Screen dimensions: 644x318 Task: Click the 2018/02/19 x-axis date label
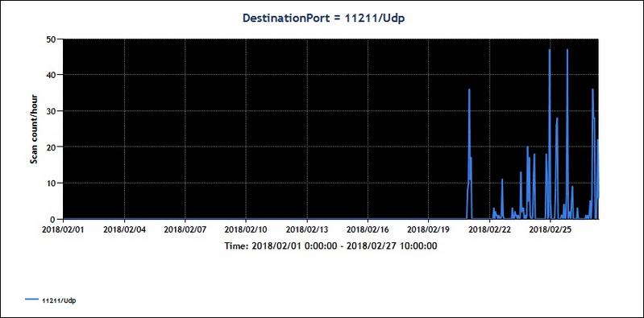[428, 229]
